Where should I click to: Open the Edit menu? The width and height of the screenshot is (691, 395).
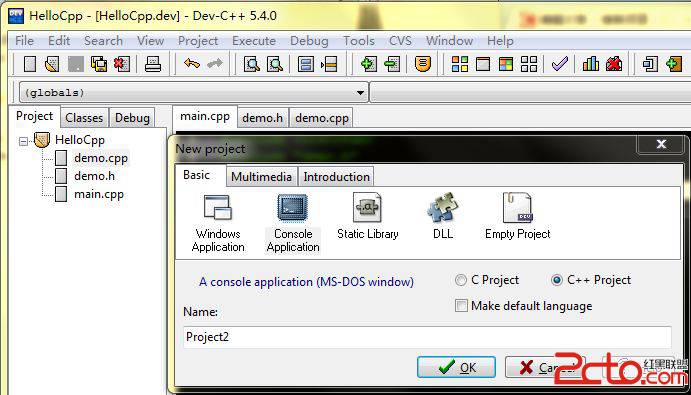[59, 41]
